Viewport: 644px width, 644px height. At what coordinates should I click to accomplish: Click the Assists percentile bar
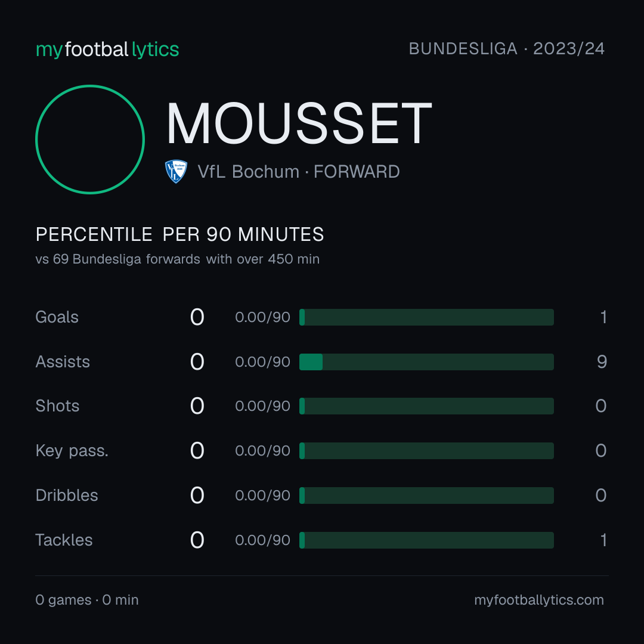click(426, 362)
